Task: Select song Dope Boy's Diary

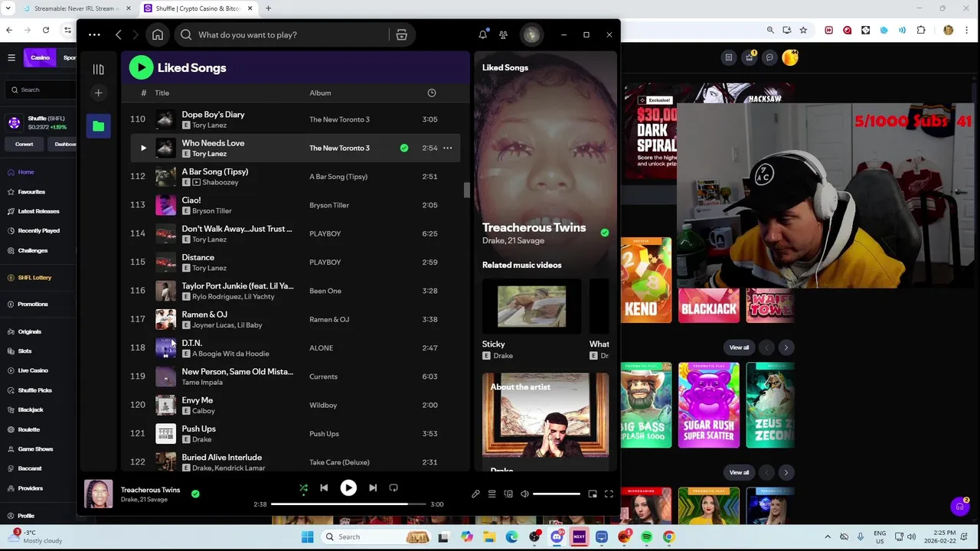Action: coord(213,114)
